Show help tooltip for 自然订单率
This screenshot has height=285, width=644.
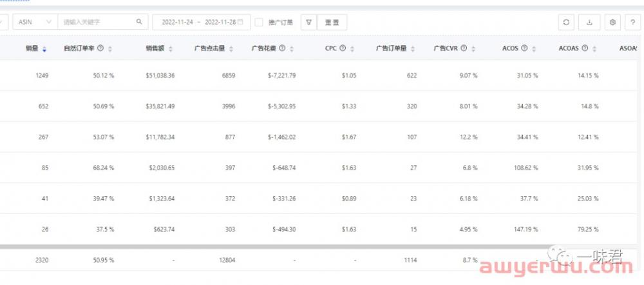pos(100,48)
